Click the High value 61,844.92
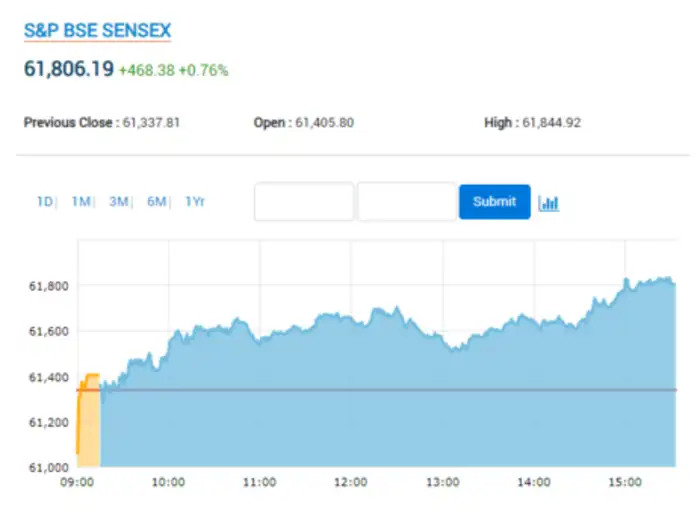This screenshot has height=516, width=700. click(551, 123)
